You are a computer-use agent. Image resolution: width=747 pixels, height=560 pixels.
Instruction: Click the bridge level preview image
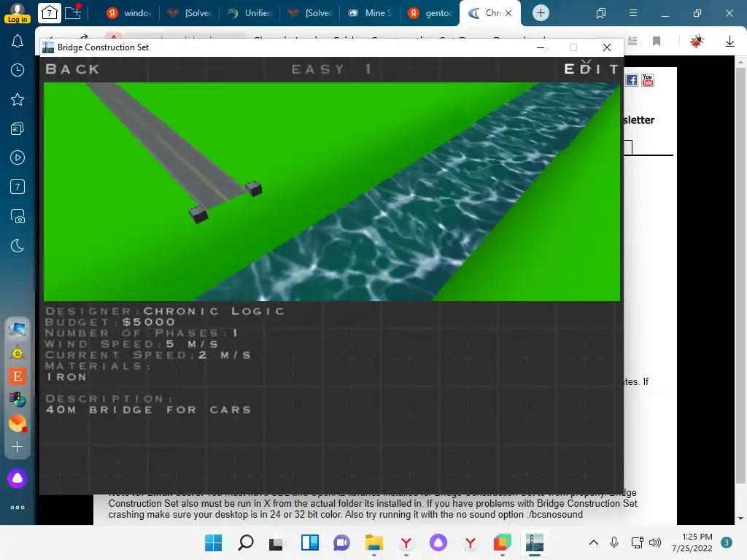coord(332,192)
